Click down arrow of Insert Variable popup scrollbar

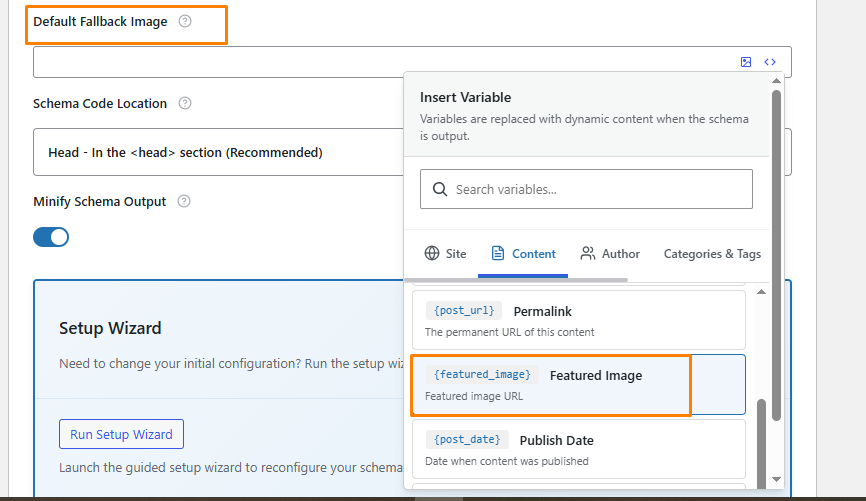(776, 480)
